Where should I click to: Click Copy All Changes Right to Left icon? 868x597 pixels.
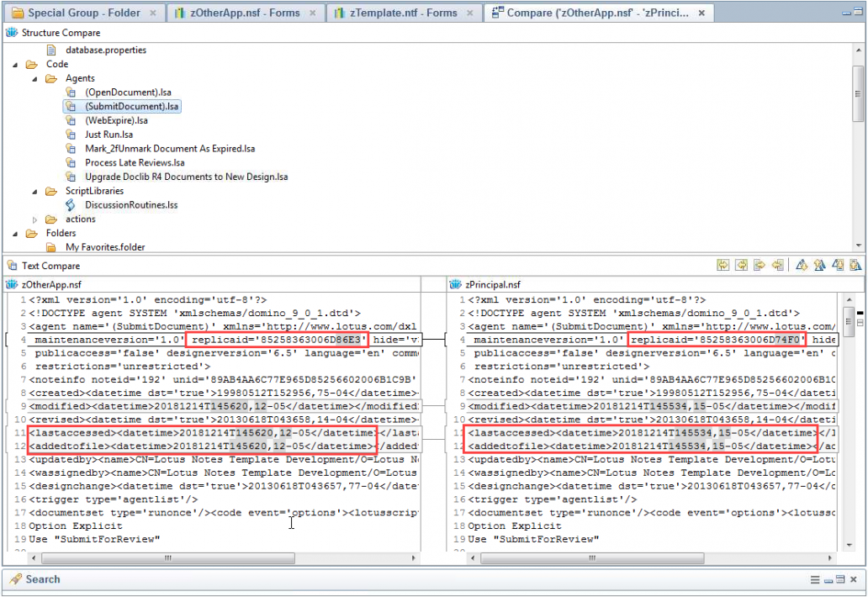(x=741, y=266)
